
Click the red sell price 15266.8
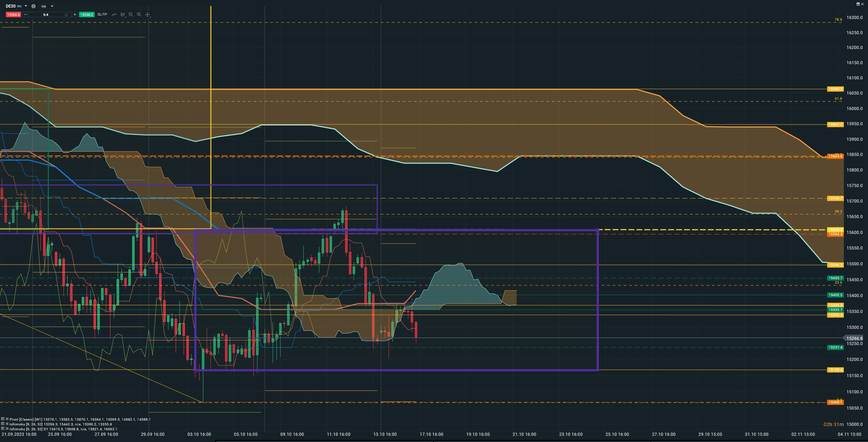[x=13, y=14]
